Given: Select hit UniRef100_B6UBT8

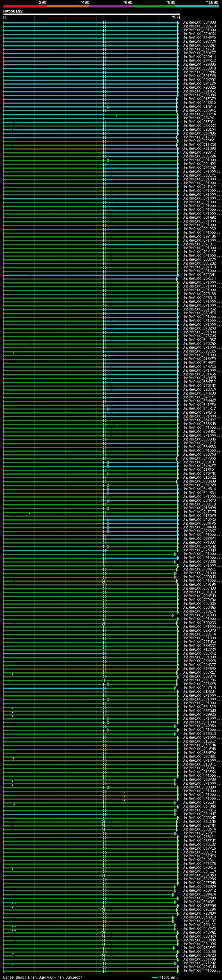Looking at the screenshot, I should click(x=199, y=68).
